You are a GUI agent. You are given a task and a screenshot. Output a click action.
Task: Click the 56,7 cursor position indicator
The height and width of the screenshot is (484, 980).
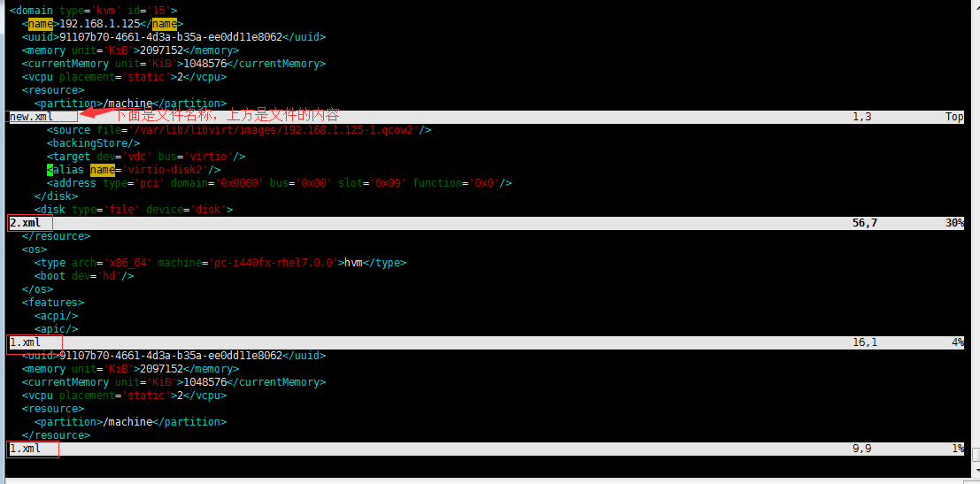[x=864, y=223]
